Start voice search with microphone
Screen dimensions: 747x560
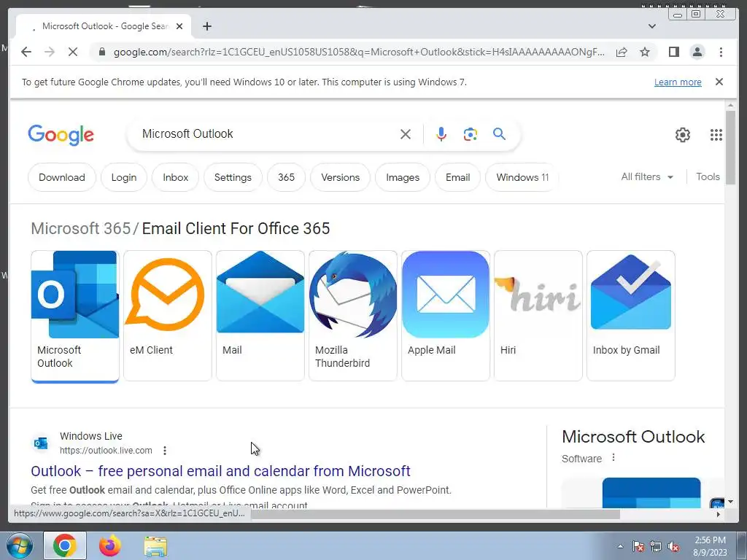coord(441,134)
